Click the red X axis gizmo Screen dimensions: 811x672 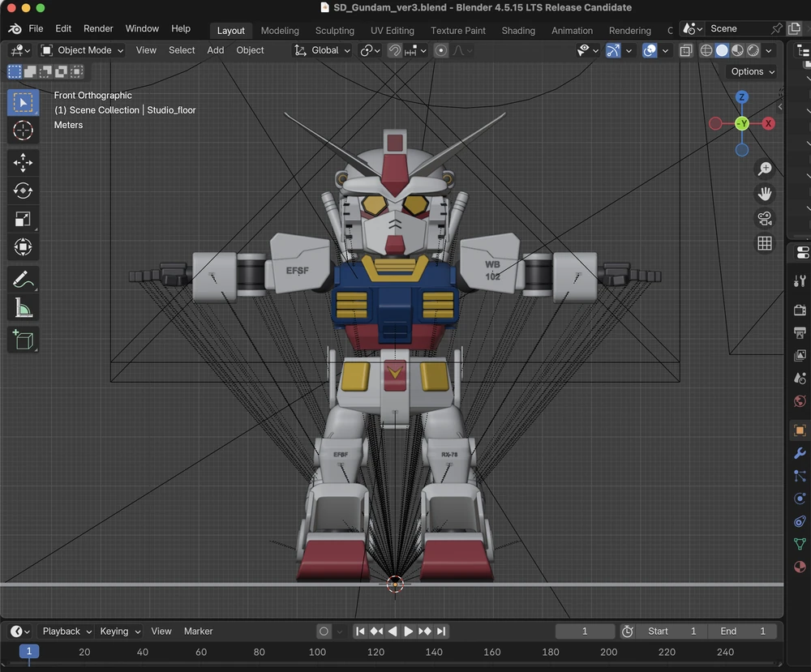point(769,123)
